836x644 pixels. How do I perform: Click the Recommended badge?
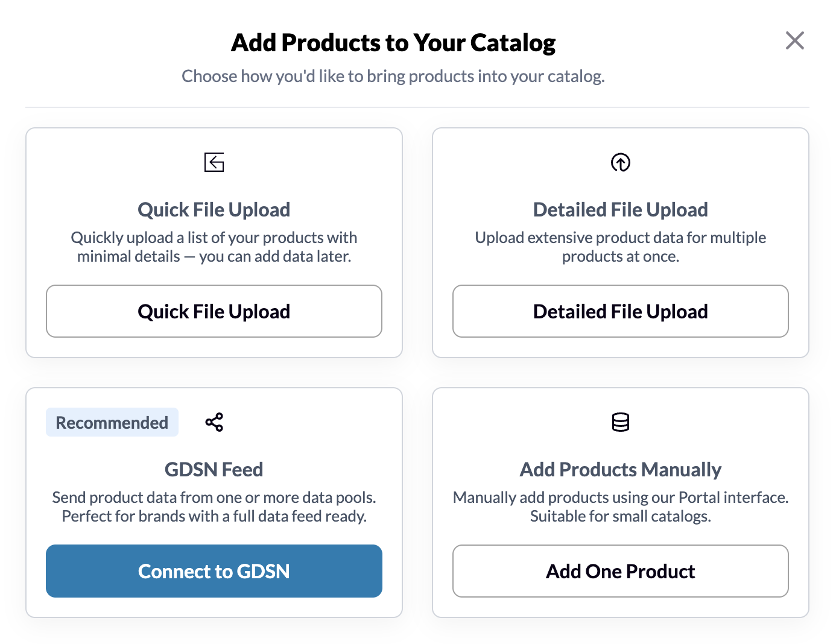[x=112, y=422]
